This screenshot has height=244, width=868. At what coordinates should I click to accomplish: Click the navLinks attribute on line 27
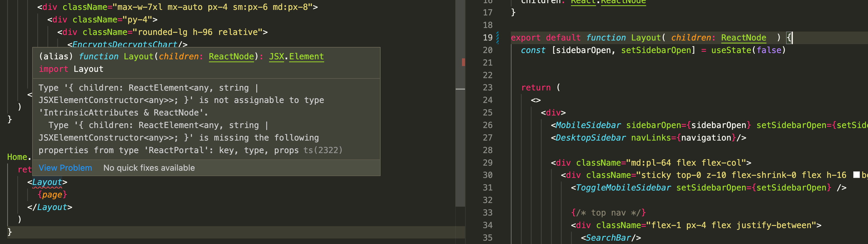click(x=651, y=137)
